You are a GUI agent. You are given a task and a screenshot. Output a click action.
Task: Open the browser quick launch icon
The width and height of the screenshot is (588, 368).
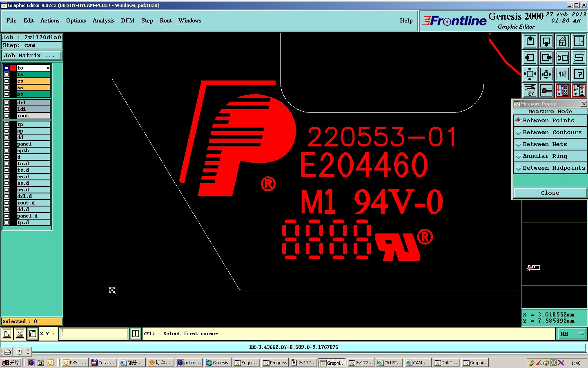[x=31, y=363]
